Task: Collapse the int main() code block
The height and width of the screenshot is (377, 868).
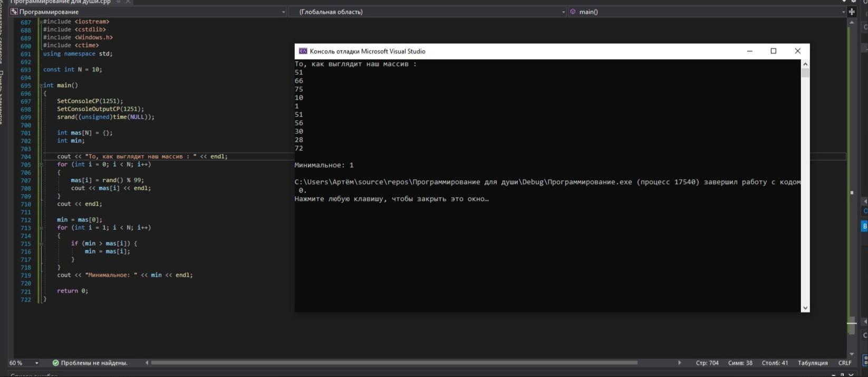Action: click(x=41, y=85)
